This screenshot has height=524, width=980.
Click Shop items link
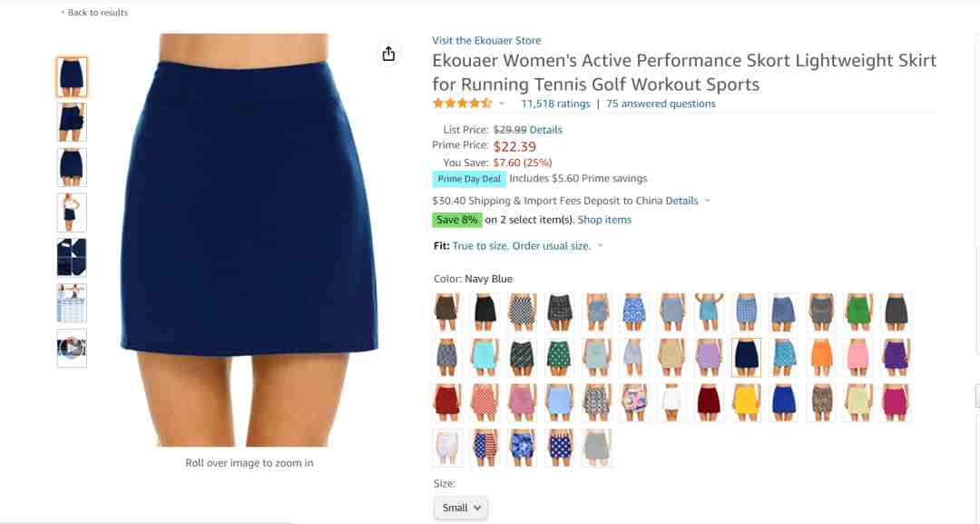[x=604, y=220]
